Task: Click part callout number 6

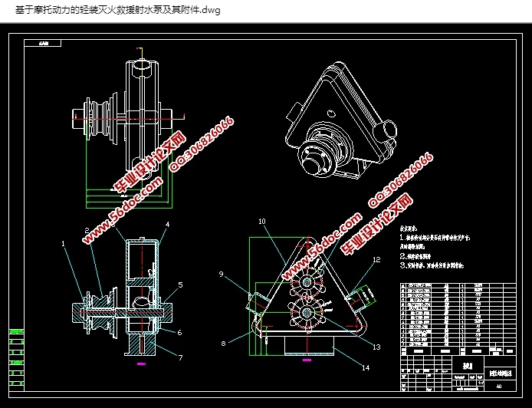Action: click(179, 331)
